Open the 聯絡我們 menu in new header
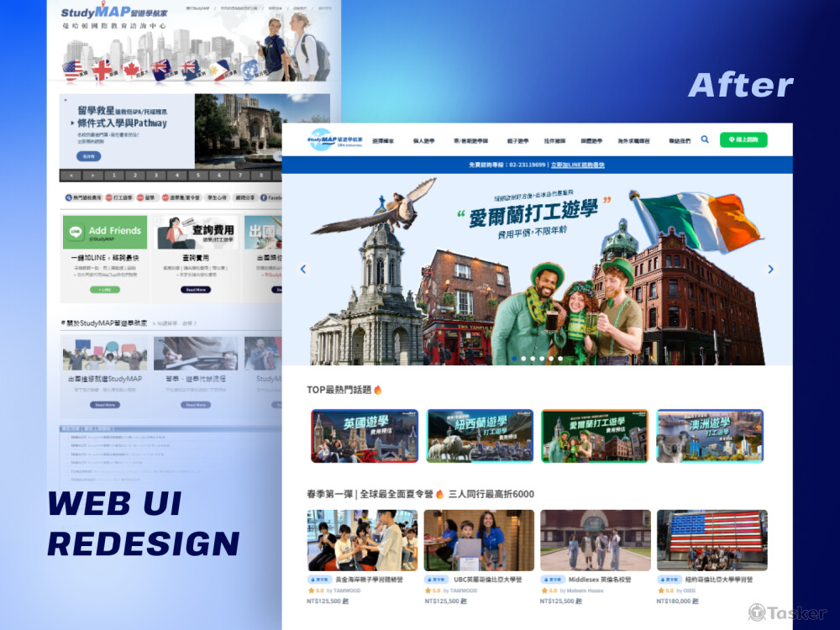The height and width of the screenshot is (630, 840). (680, 141)
